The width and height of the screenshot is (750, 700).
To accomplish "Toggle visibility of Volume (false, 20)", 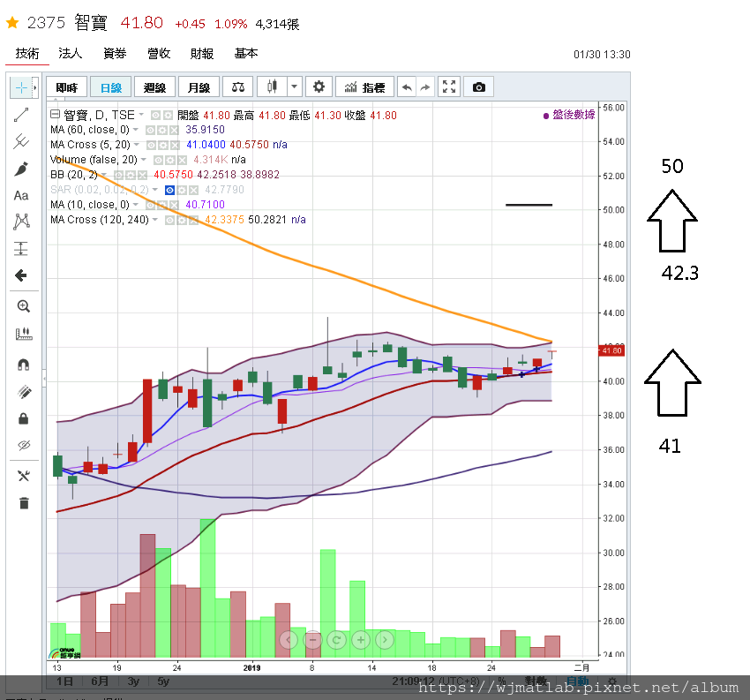I will (x=158, y=161).
